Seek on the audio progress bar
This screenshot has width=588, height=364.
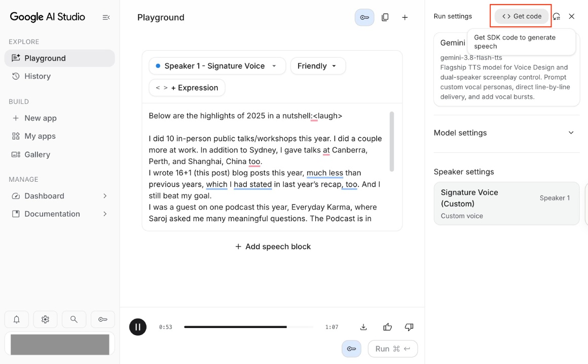(x=248, y=327)
